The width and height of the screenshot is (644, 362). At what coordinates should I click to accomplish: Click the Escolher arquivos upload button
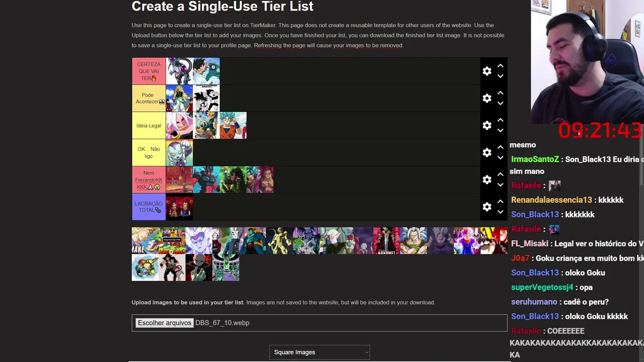tap(165, 323)
